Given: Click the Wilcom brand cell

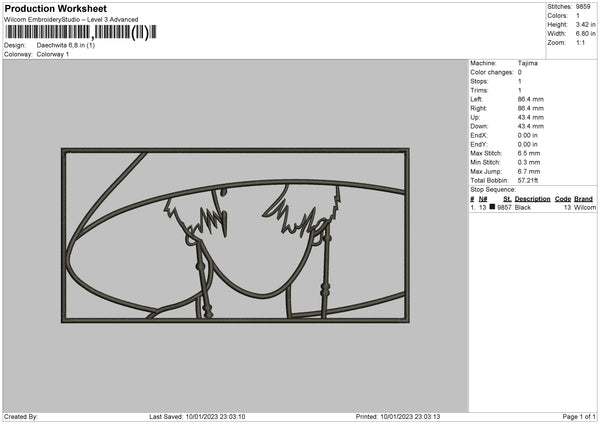Looking at the screenshot, I should [585, 207].
